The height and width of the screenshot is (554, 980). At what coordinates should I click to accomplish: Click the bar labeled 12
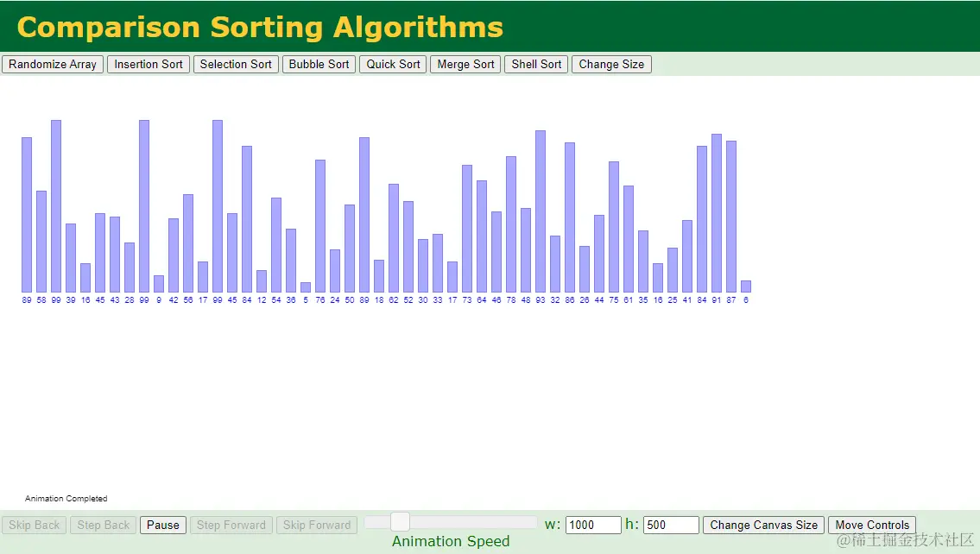262,281
